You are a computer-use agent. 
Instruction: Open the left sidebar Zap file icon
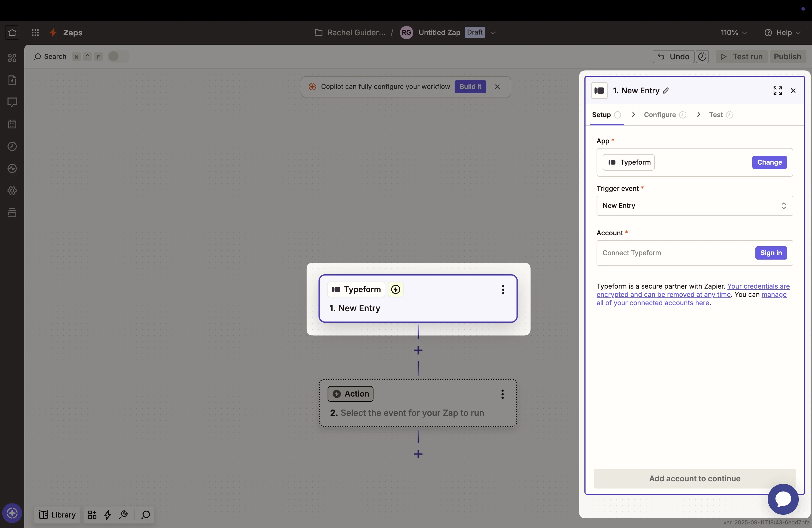(12, 80)
